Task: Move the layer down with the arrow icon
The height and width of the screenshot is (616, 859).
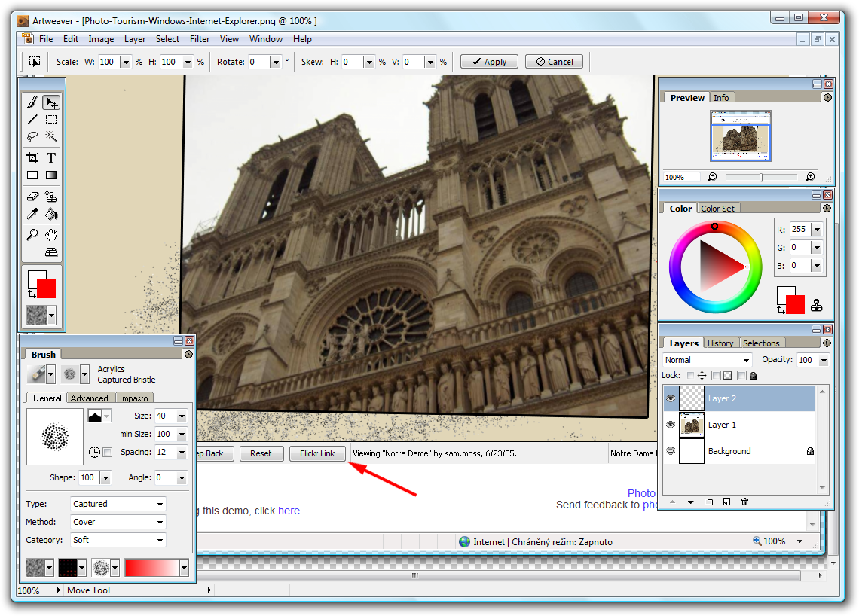Action: (691, 502)
